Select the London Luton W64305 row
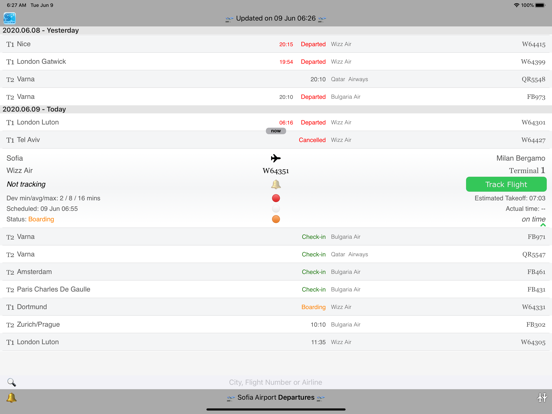This screenshot has height=414, width=552. point(276,342)
